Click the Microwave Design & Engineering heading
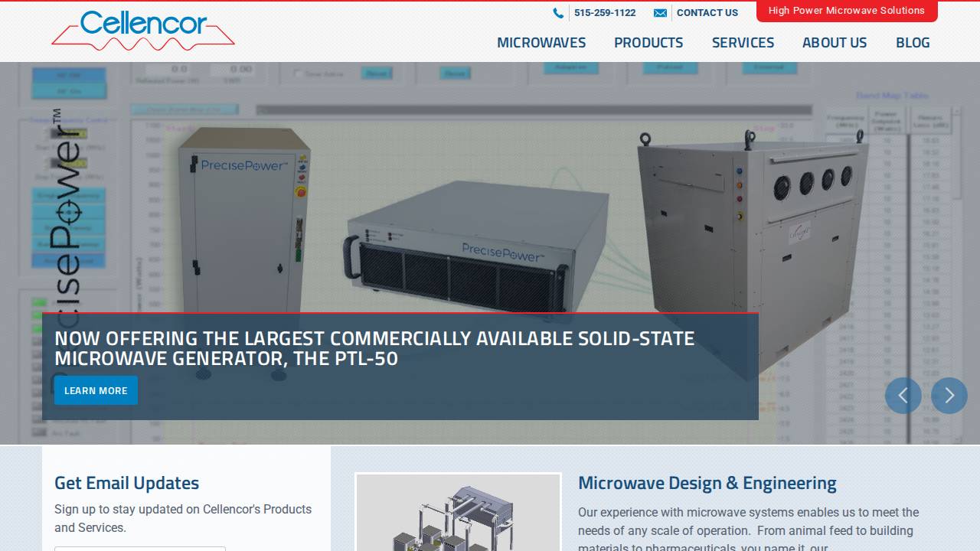The height and width of the screenshot is (551, 980). click(707, 483)
